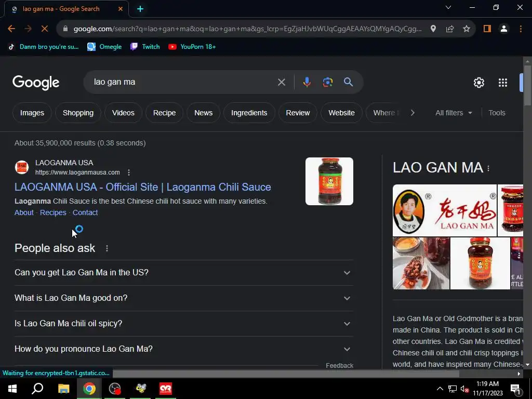Screen dimensions: 532x399
Task: Open options next to 'People also ask'
Action: (x=107, y=249)
